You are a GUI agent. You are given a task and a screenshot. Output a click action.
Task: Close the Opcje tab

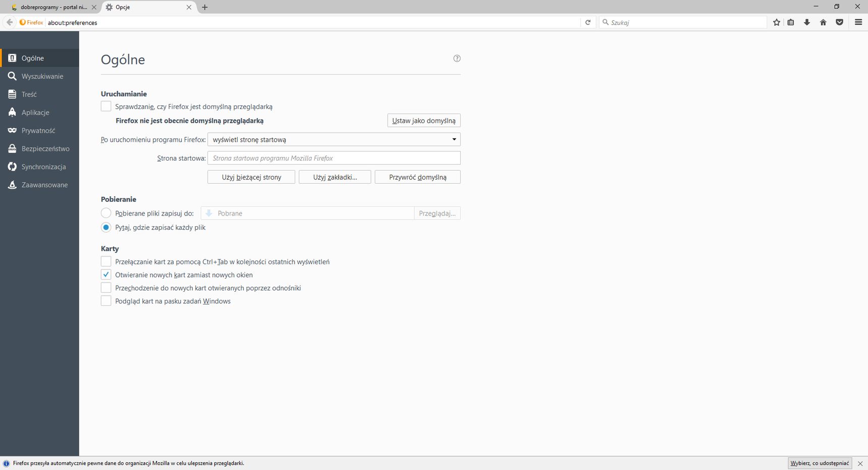point(189,7)
